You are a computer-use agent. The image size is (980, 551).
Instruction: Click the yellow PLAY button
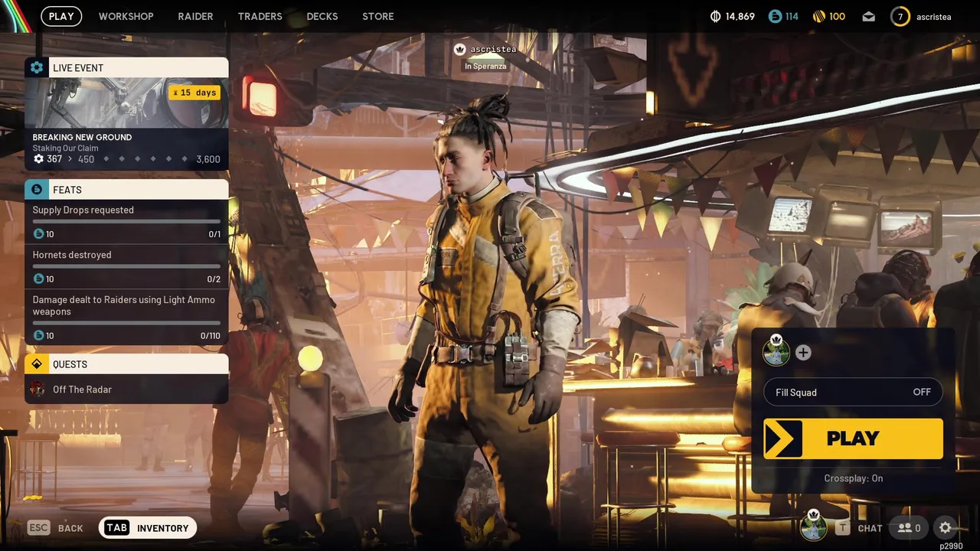(x=853, y=439)
